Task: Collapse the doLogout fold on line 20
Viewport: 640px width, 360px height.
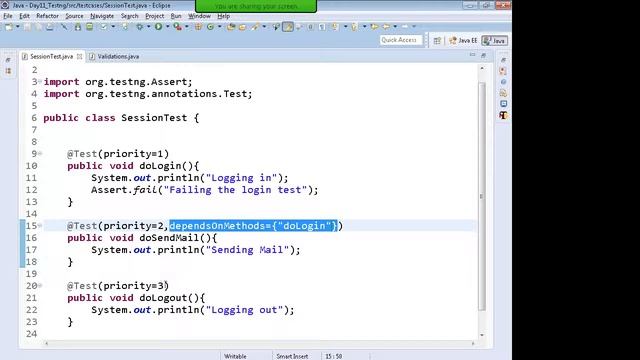Action: pos(40,285)
